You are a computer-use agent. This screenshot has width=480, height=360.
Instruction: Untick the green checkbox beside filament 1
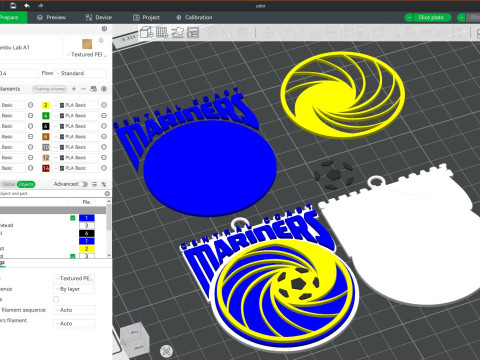coord(73,218)
